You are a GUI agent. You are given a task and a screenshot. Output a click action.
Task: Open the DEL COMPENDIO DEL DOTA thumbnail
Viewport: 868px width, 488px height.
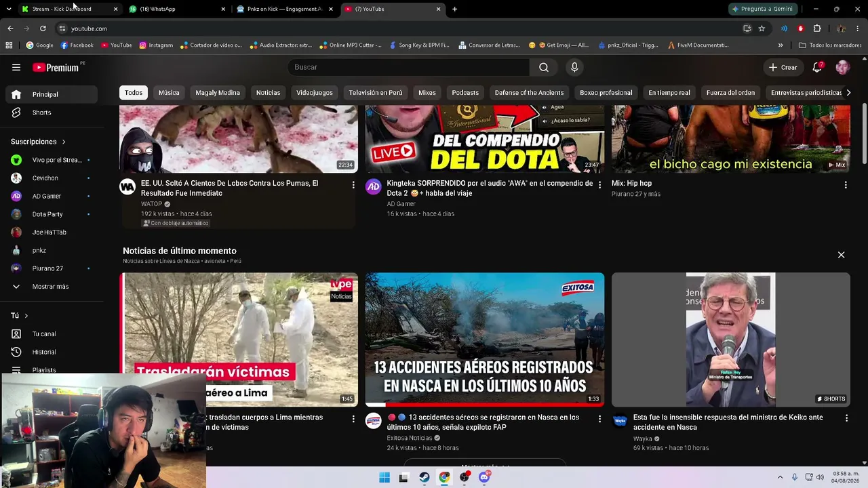pos(485,139)
